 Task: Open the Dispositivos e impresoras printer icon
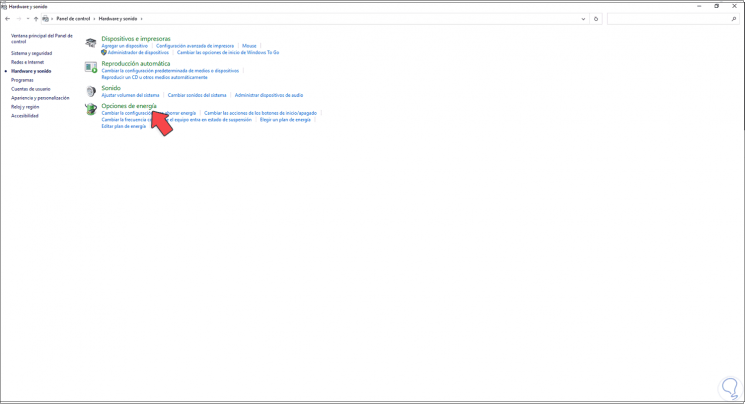(x=90, y=43)
